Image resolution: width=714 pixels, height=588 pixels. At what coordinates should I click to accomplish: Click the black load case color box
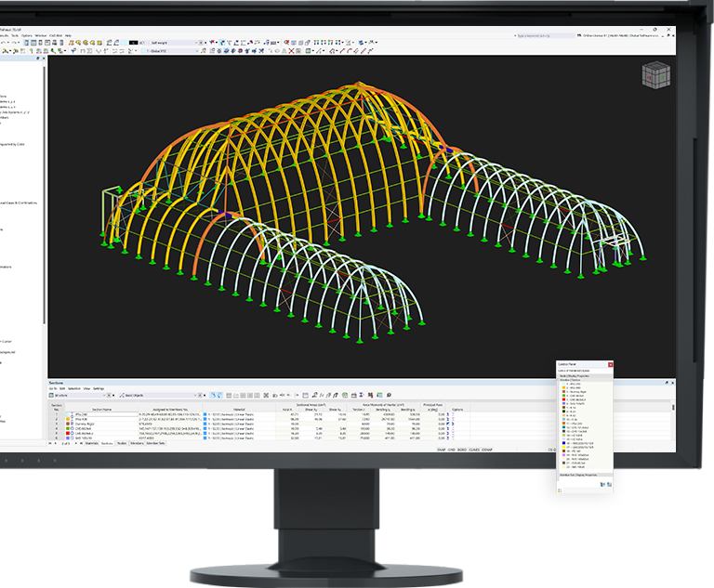(x=134, y=43)
